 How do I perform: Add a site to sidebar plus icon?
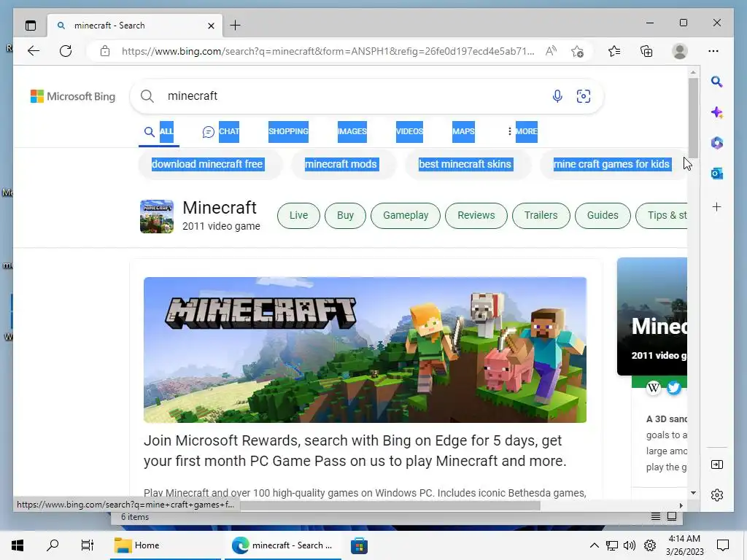[x=716, y=206]
